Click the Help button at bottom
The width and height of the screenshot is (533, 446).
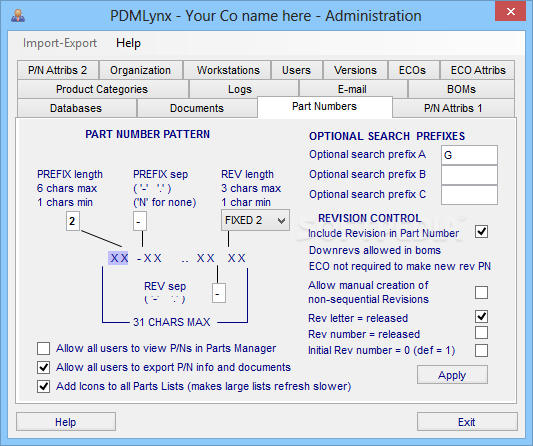pos(66,422)
